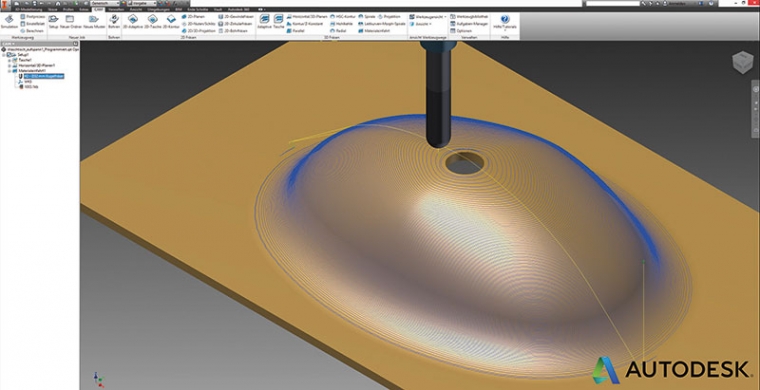Click the Setup icon under Neuer Job

coord(53,21)
